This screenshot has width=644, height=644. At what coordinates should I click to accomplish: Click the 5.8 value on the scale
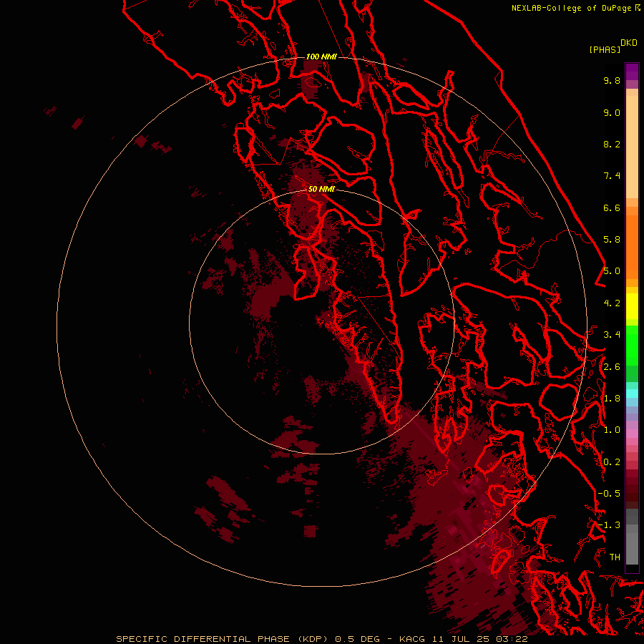[x=612, y=240]
